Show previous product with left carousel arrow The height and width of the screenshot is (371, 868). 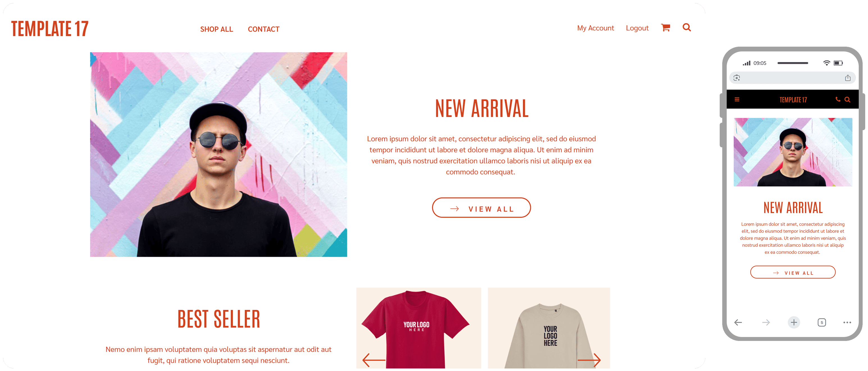point(374,360)
